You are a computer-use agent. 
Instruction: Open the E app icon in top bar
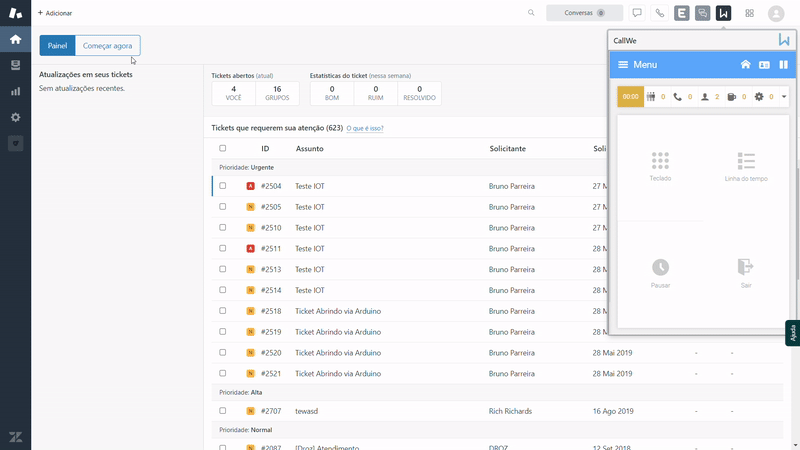click(682, 13)
